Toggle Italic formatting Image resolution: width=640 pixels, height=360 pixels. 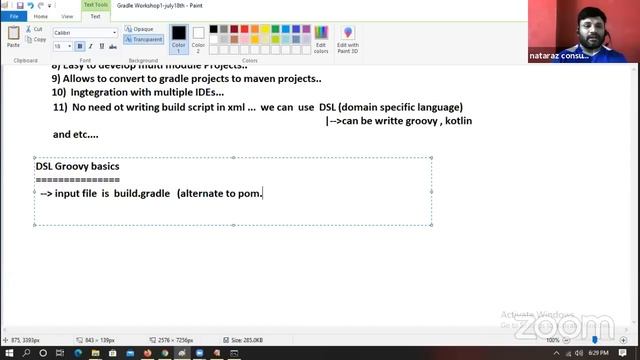[91, 46]
